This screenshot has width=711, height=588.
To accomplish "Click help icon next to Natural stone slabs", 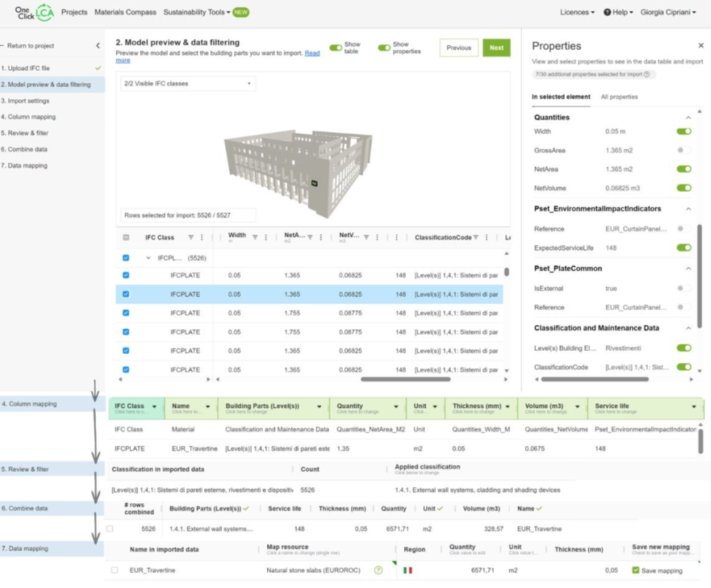I will (378, 570).
